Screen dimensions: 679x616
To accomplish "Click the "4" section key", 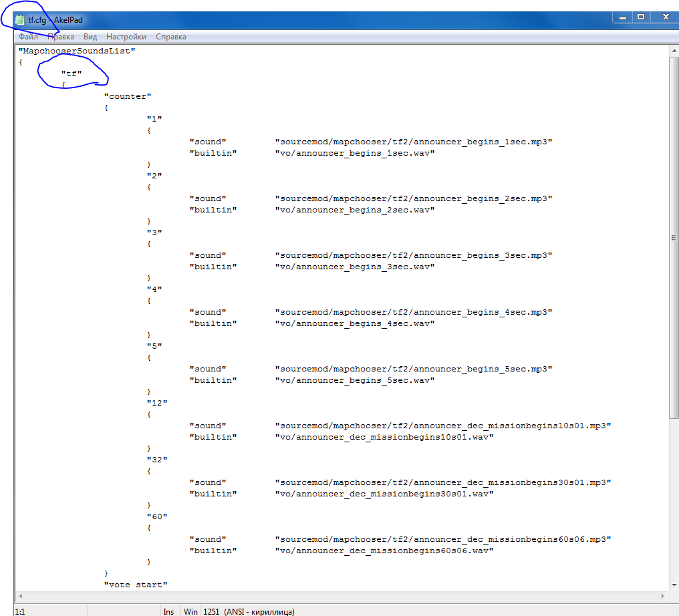I will coord(154,289).
